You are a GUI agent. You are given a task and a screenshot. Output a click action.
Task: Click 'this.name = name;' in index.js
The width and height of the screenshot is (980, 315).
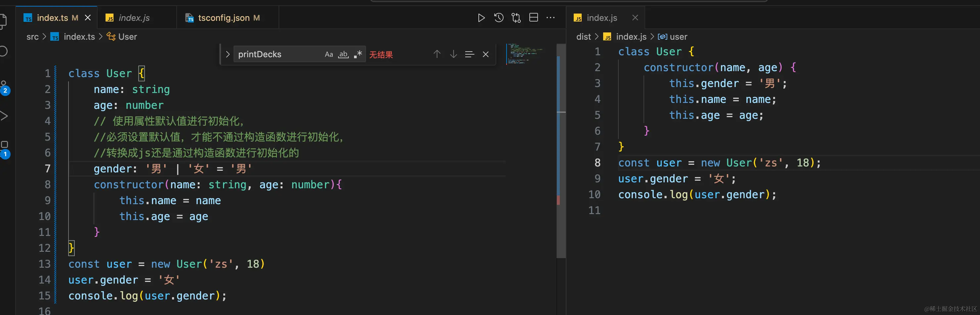723,99
